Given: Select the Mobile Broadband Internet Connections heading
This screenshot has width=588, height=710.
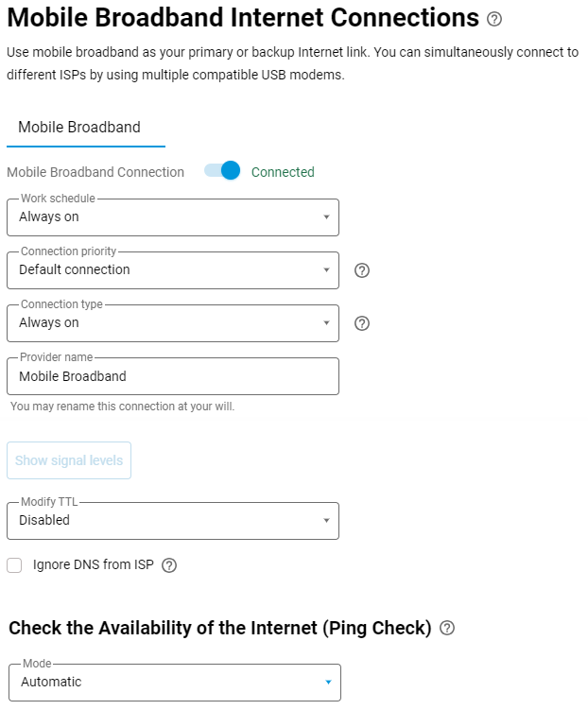Looking at the screenshot, I should point(243,18).
